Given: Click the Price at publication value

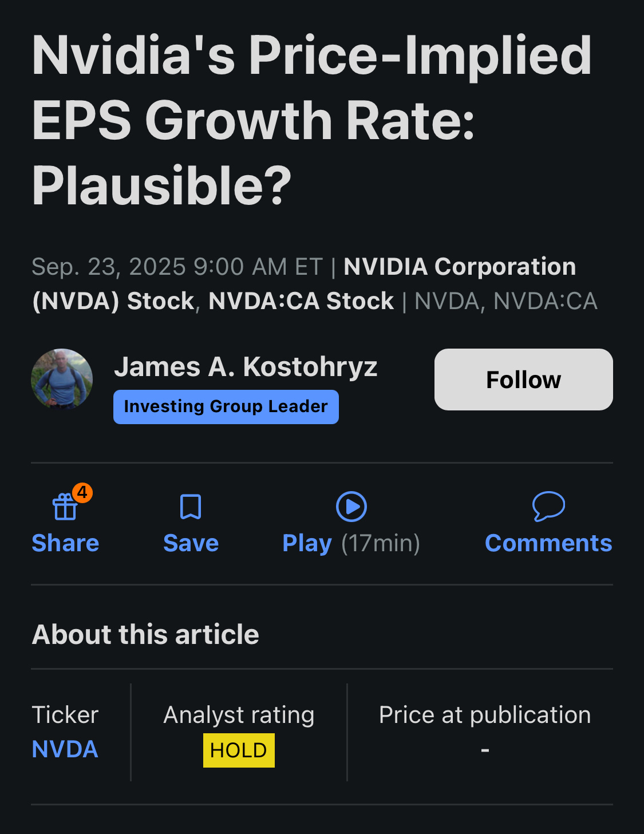Looking at the screenshot, I should pyautogui.click(x=485, y=750).
